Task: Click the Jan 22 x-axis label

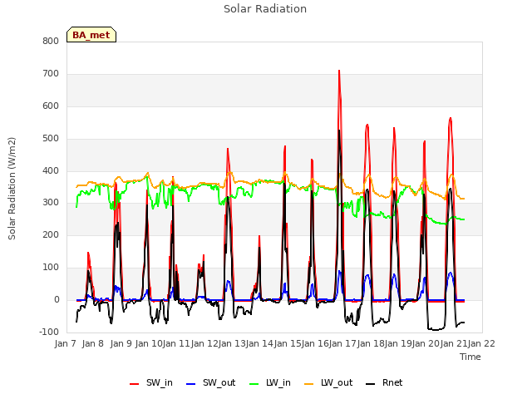Action: point(481,343)
